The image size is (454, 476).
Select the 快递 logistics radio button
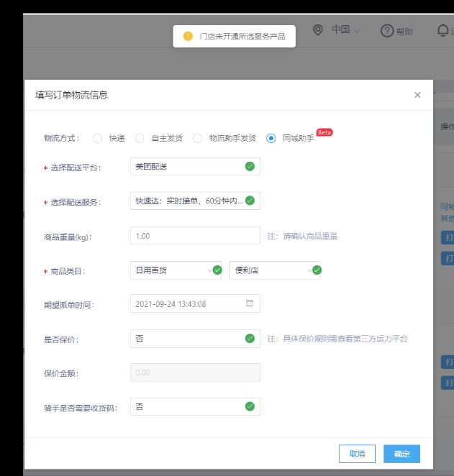click(97, 139)
